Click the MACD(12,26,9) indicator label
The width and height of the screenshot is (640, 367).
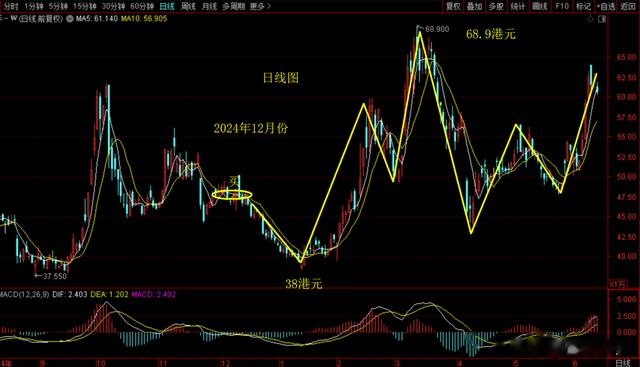[x=24, y=294]
